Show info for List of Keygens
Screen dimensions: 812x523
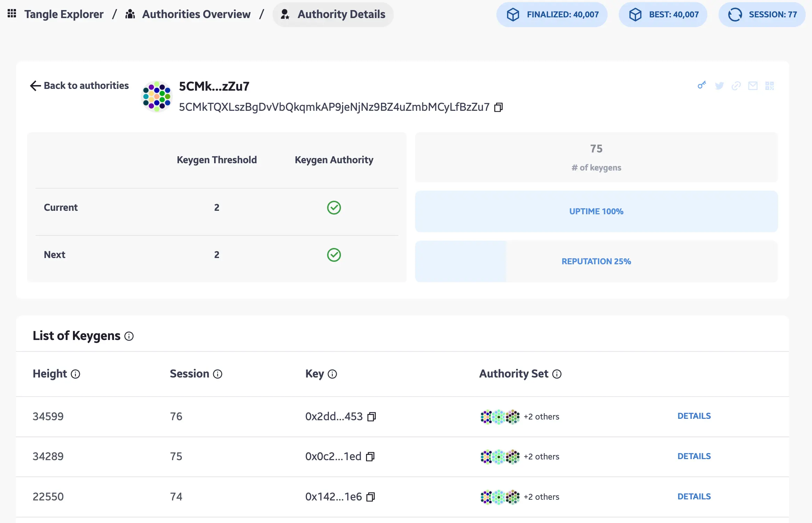tap(129, 336)
